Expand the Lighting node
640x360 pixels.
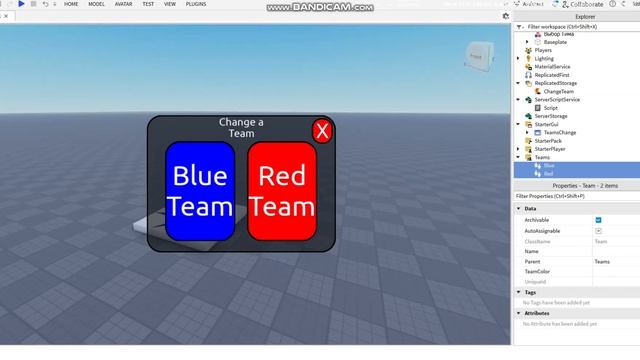518,58
